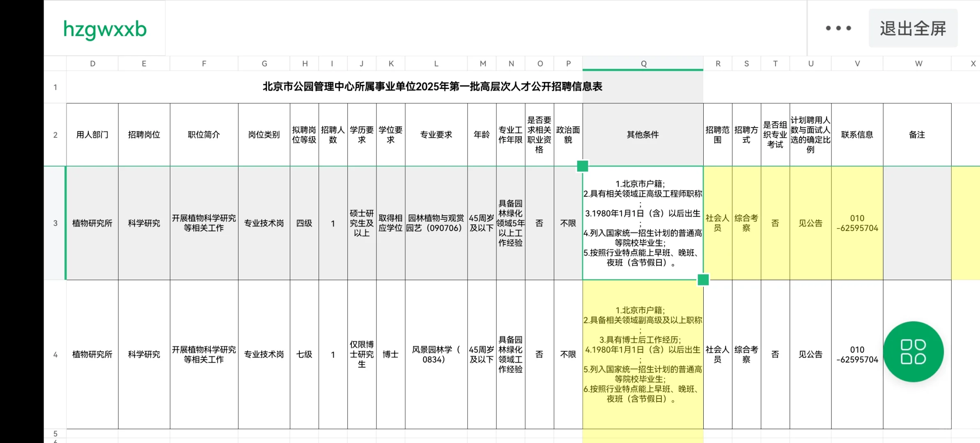Select row 3 phone number cell 010-62595704
Image resolution: width=980 pixels, height=443 pixels.
click(x=857, y=223)
